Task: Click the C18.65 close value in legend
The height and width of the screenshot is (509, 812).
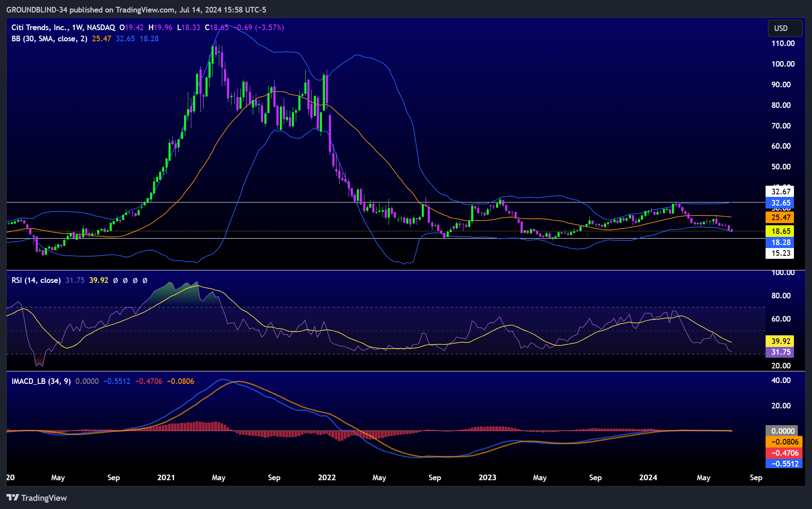Action: [217, 28]
